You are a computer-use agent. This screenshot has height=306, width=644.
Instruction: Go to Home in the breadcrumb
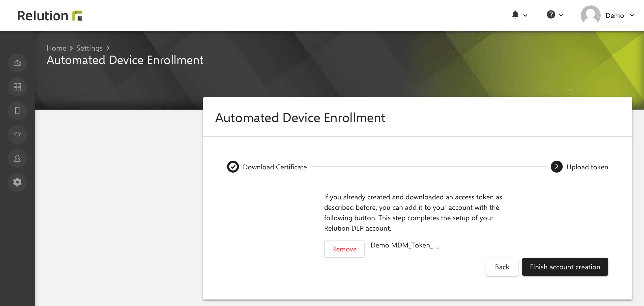click(57, 48)
